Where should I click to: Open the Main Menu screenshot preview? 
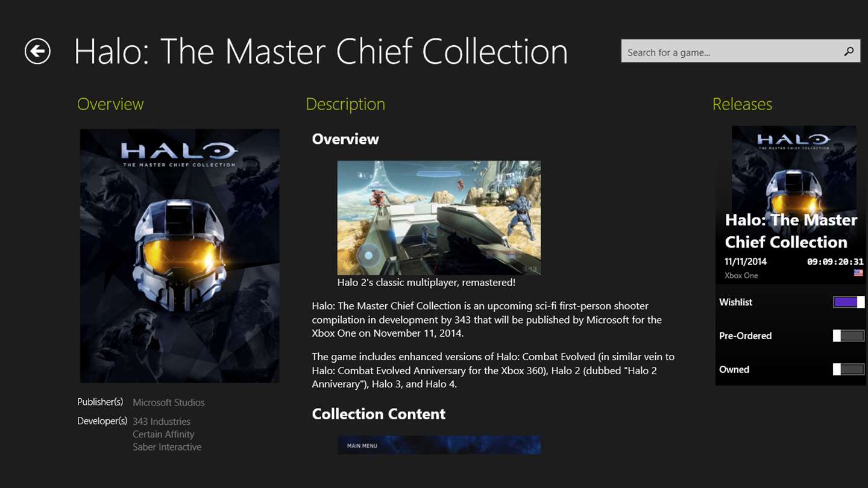[439, 445]
